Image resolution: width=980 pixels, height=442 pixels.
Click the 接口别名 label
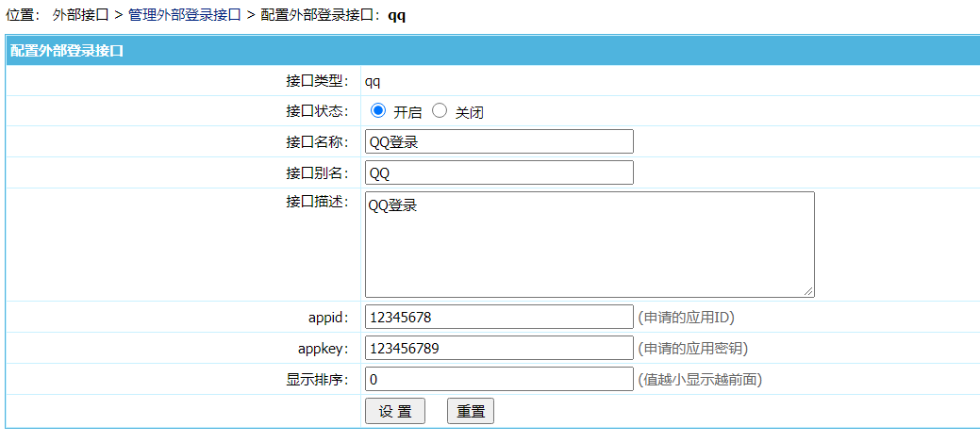coord(317,173)
